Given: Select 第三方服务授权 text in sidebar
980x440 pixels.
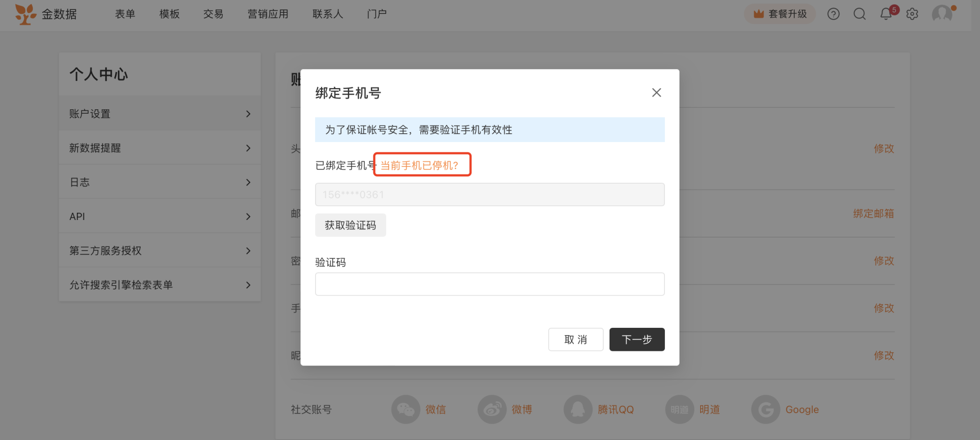Looking at the screenshot, I should [x=105, y=251].
